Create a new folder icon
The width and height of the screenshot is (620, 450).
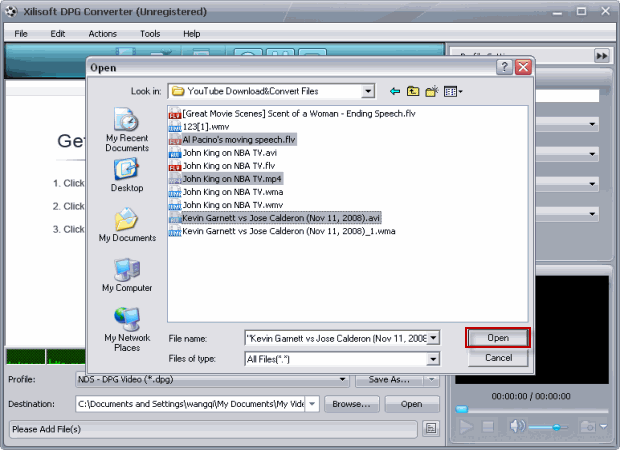pos(432,92)
